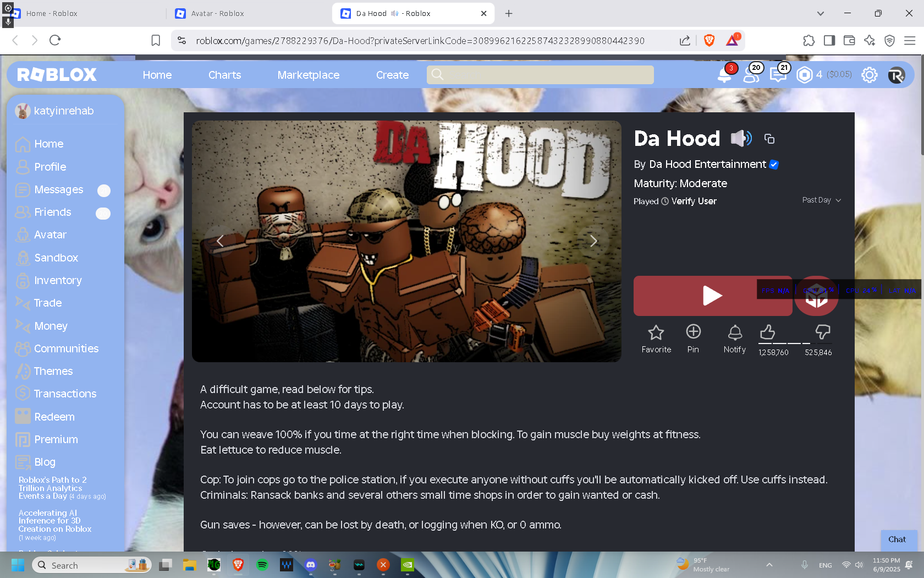Copy Da Hood game link icon
The height and width of the screenshot is (578, 924).
pos(769,139)
